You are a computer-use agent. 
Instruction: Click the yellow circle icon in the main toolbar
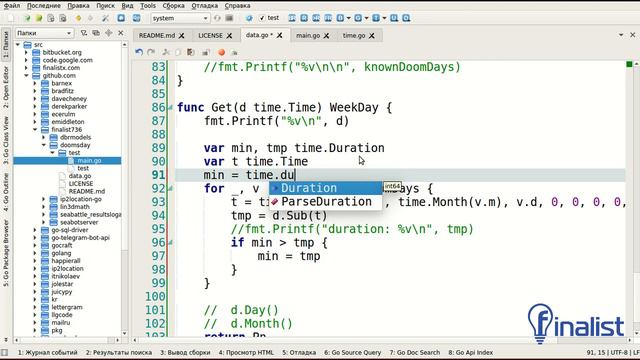78,18
